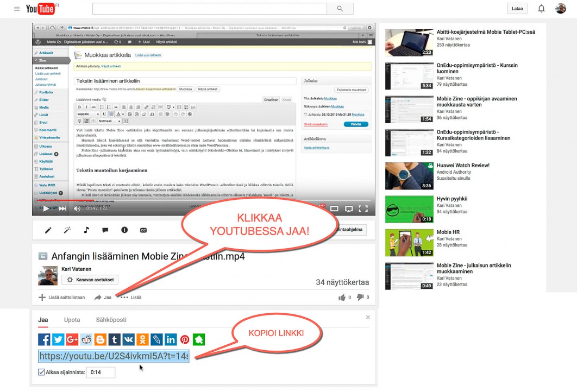
Task: Click the 'Android Authority' channel name
Action: (454, 172)
